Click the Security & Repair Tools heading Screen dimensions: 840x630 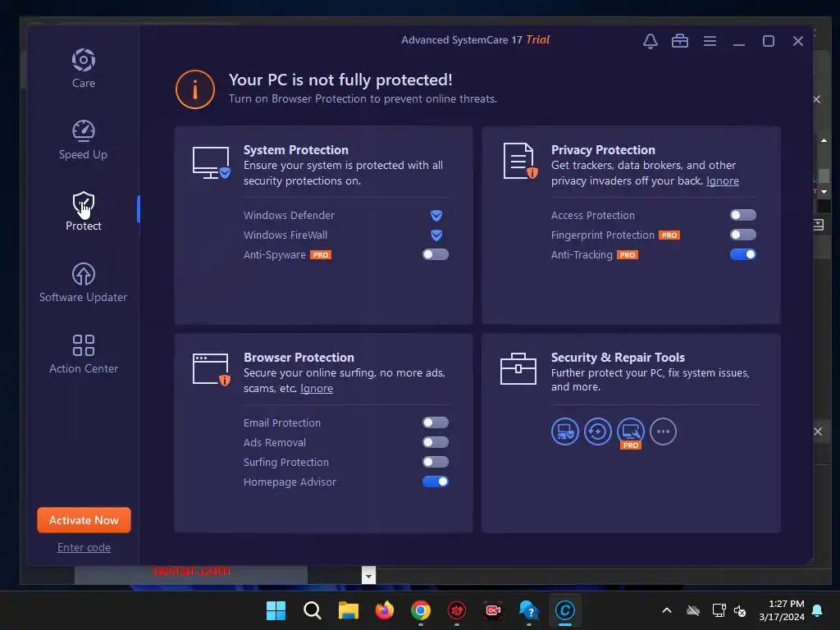pos(618,358)
